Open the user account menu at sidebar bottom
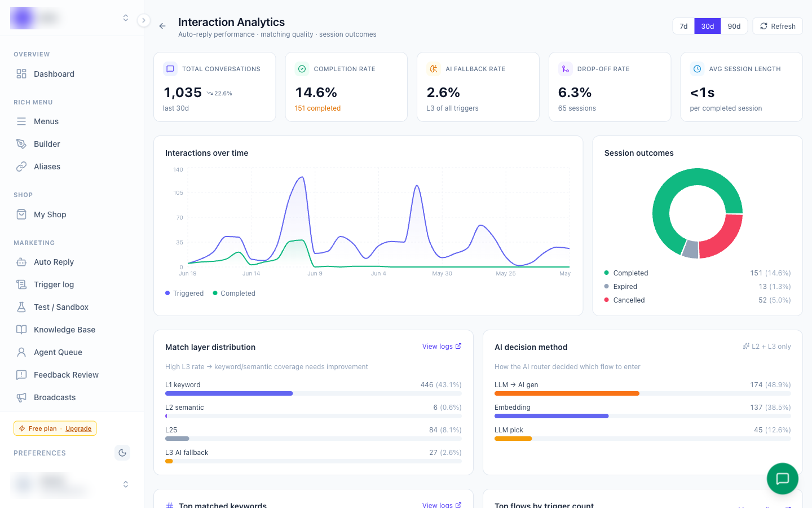 pos(72,484)
